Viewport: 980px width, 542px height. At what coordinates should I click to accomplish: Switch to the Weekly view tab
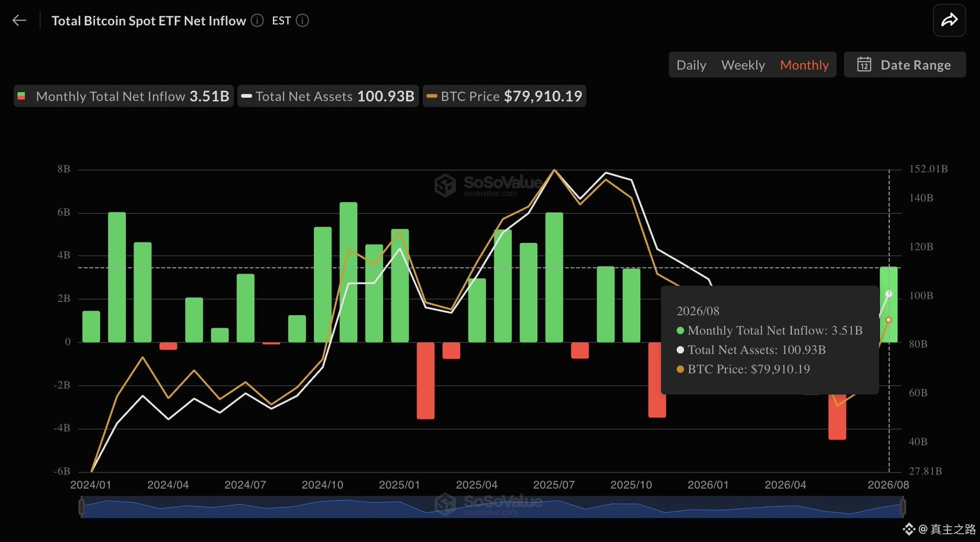tap(743, 65)
